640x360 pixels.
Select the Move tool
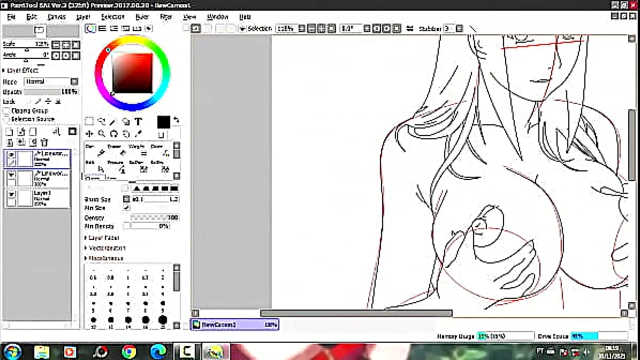(x=89, y=133)
